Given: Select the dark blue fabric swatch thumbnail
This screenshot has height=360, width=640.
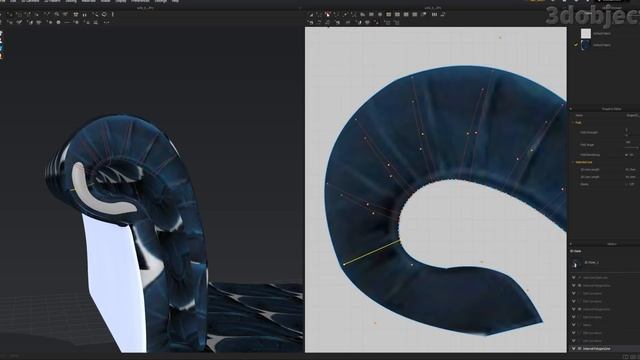Looking at the screenshot, I should [586, 45].
